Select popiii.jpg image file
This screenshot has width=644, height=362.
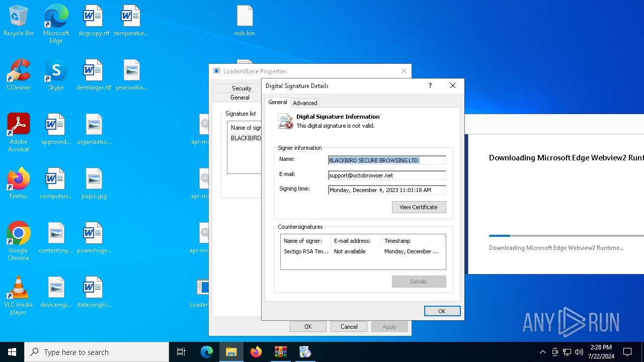tap(94, 184)
